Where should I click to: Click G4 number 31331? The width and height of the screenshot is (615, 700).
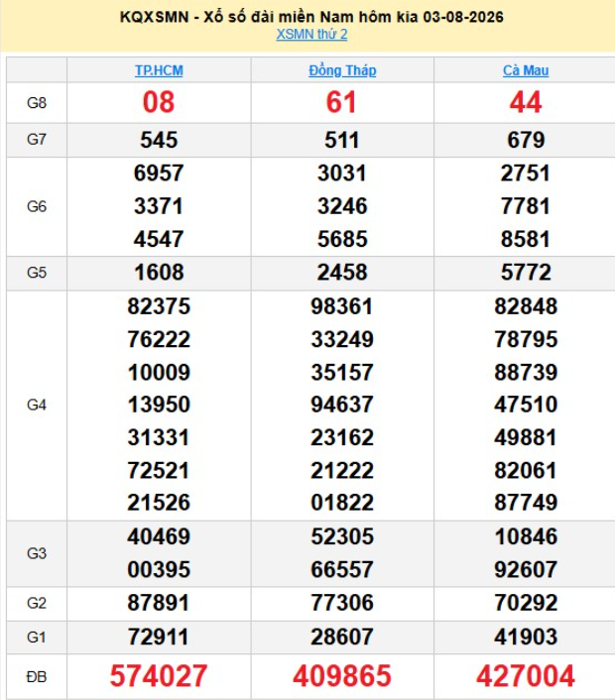159,438
